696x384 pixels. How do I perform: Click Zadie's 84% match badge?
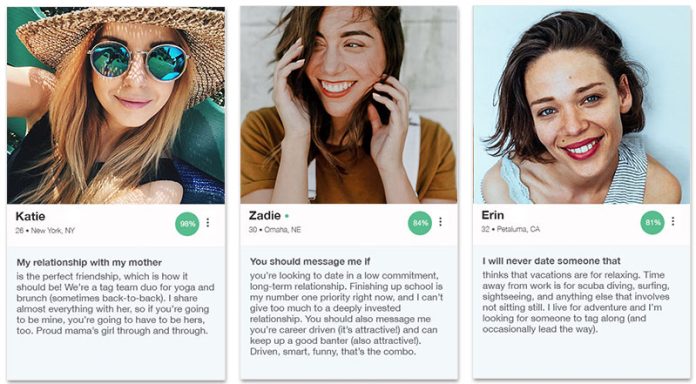tap(420, 223)
